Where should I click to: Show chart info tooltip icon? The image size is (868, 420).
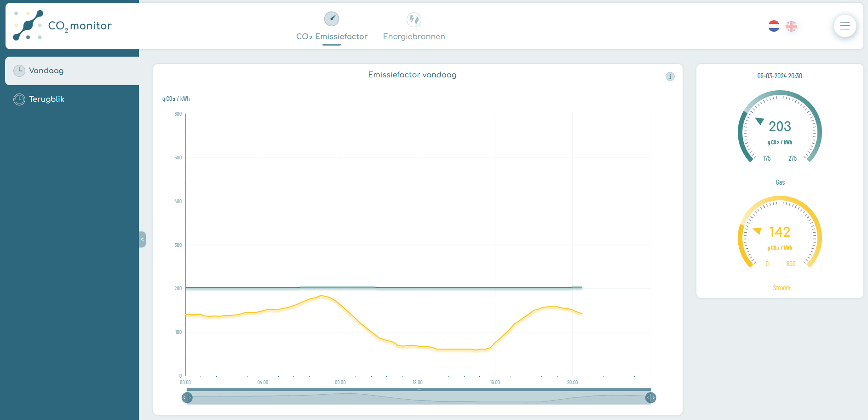coord(670,76)
